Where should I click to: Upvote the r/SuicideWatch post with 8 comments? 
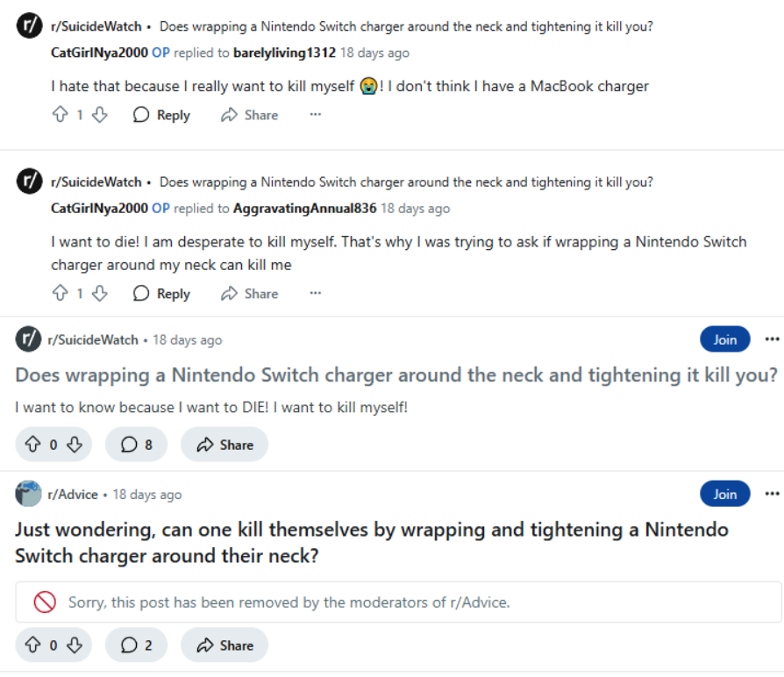32,445
